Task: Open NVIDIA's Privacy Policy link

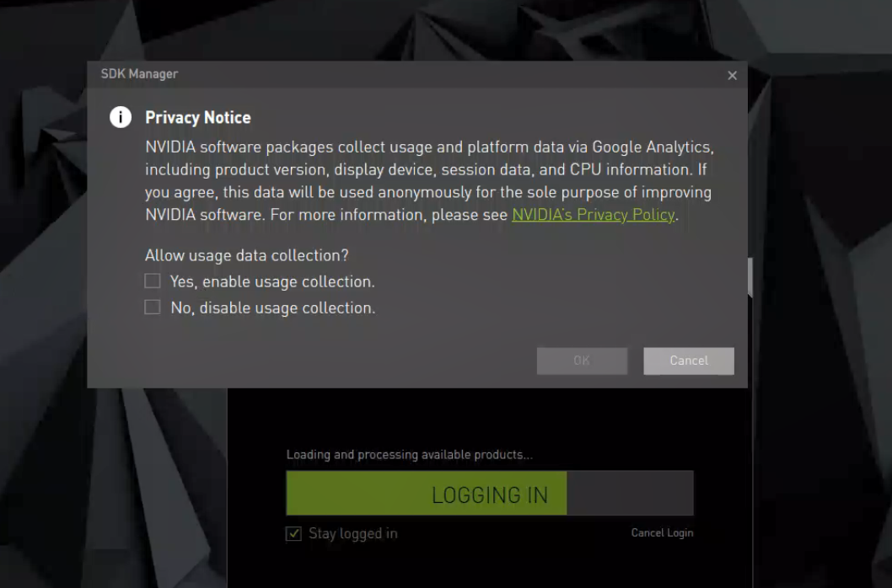Action: [594, 215]
